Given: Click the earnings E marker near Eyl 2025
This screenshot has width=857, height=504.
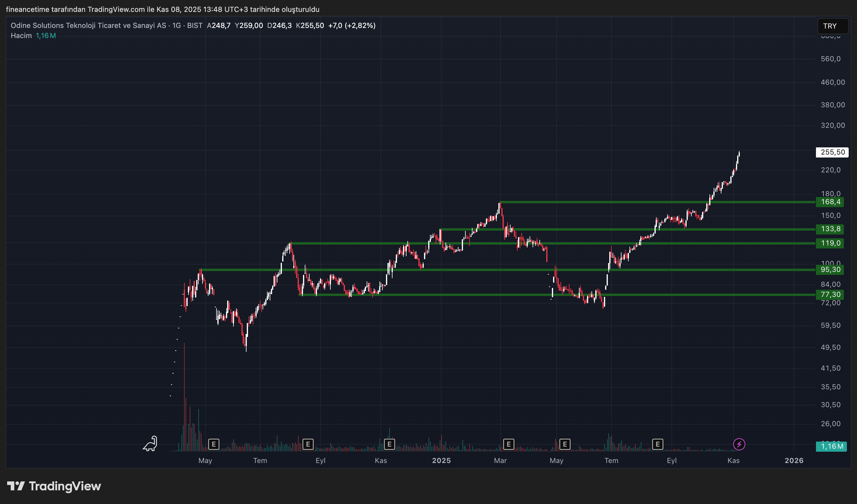Looking at the screenshot, I should [658, 444].
